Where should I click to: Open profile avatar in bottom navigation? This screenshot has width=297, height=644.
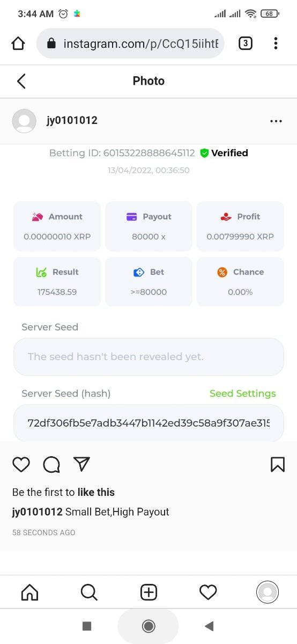pyautogui.click(x=268, y=592)
